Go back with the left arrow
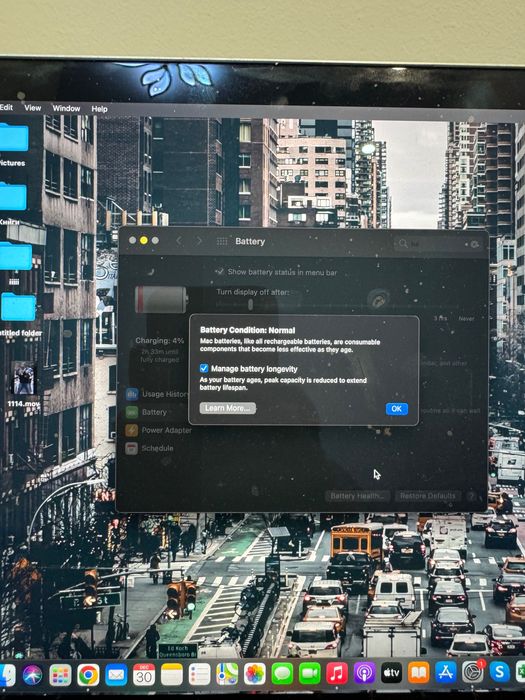Viewport: 525px width, 700px height. click(x=179, y=241)
